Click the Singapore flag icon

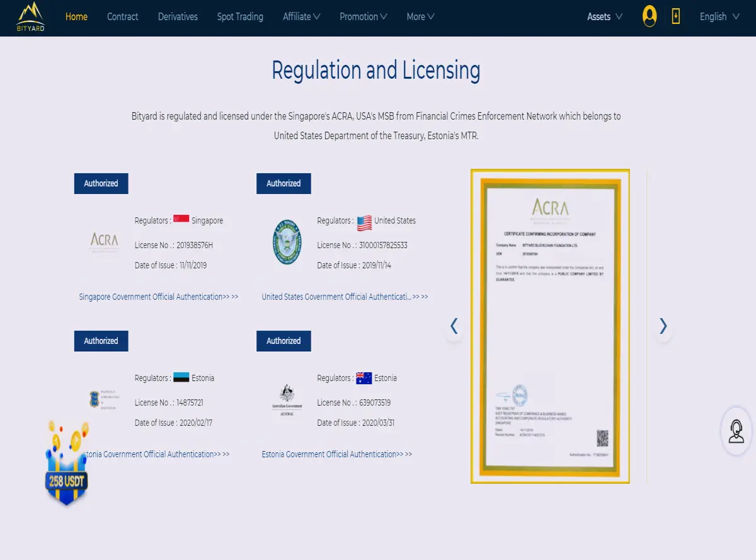click(x=181, y=220)
